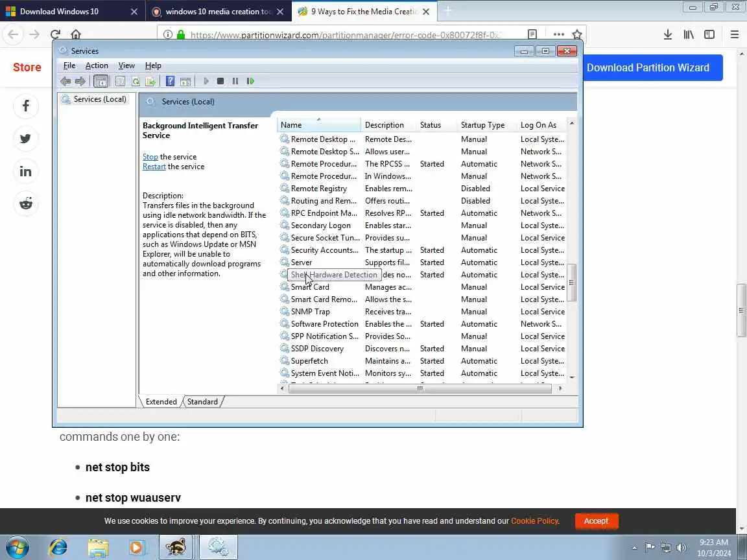
Task: Click the Start Service play icon
Action: coord(206,82)
